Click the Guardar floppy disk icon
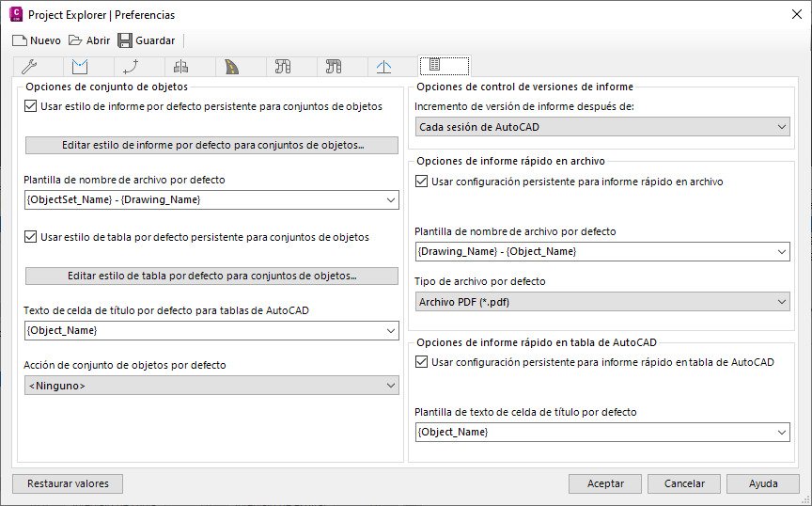The width and height of the screenshot is (812, 506). [125, 40]
